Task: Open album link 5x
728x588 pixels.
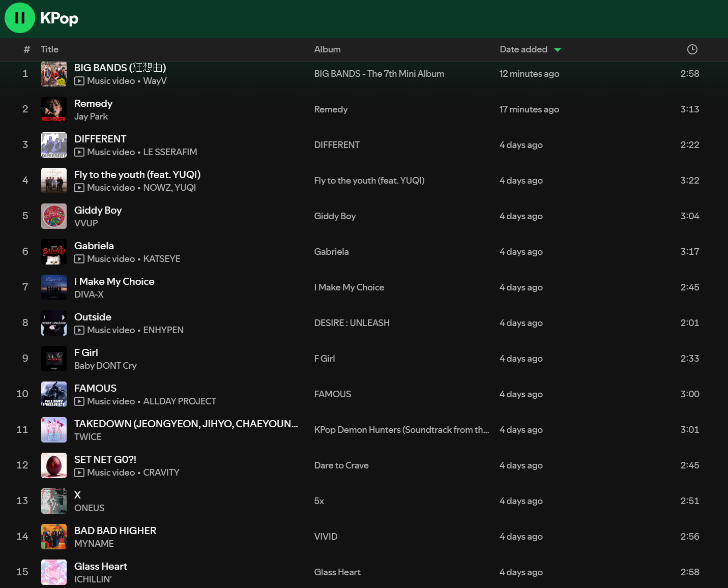Action: [x=319, y=501]
